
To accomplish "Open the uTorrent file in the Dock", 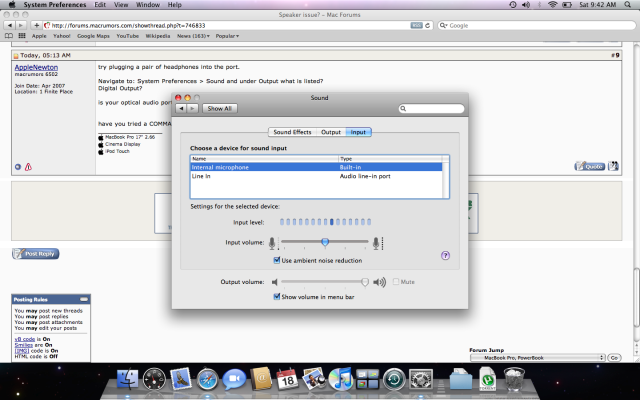I will click(488, 379).
